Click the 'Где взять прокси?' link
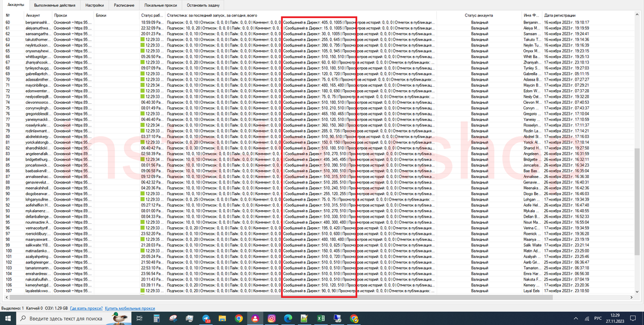Screen dimensions: 644x325 (87, 308)
